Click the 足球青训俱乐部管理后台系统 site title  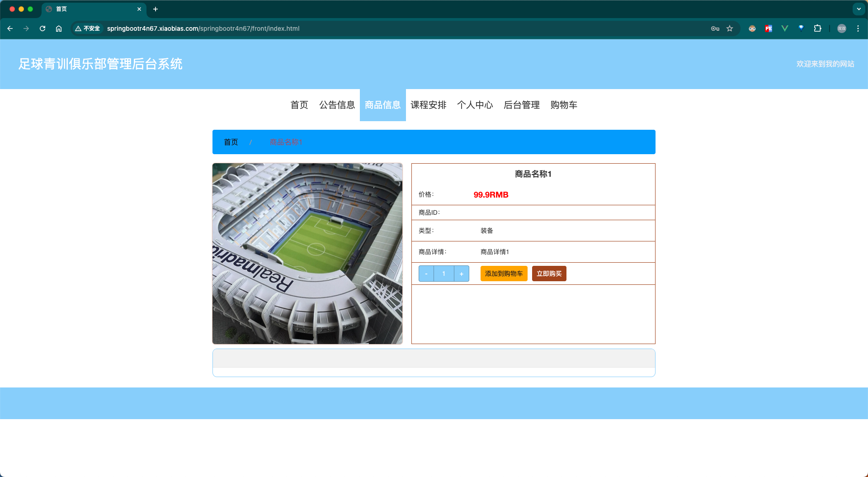[100, 64]
